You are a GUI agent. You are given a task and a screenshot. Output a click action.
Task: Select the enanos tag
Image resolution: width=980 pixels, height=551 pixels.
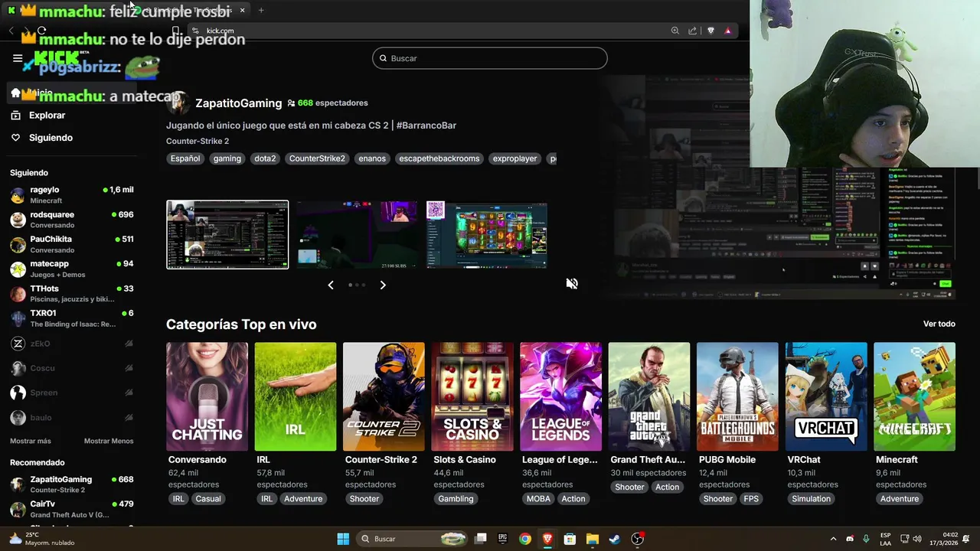(x=372, y=158)
